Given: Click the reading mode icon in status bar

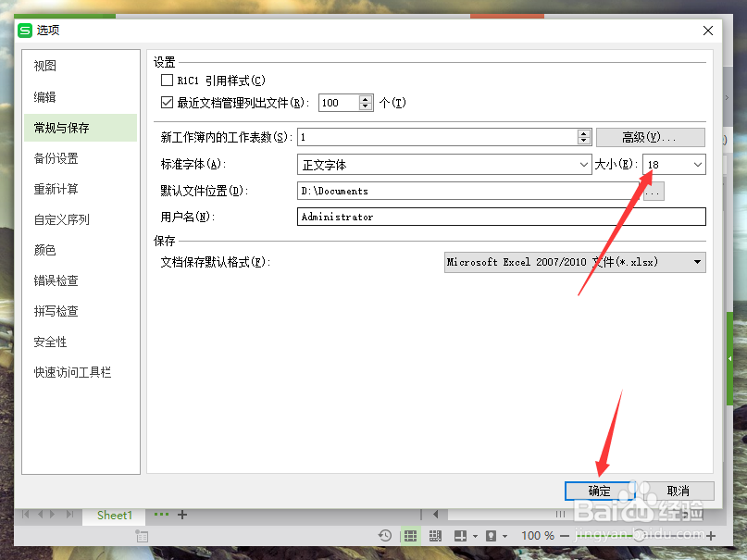Looking at the screenshot, I should click(460, 536).
